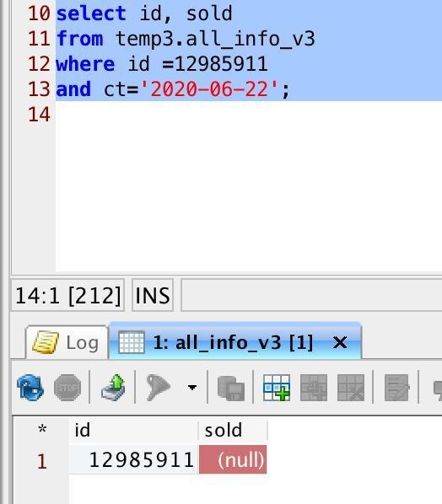Place cursor on empty editor line 14

pyautogui.click(x=248, y=114)
